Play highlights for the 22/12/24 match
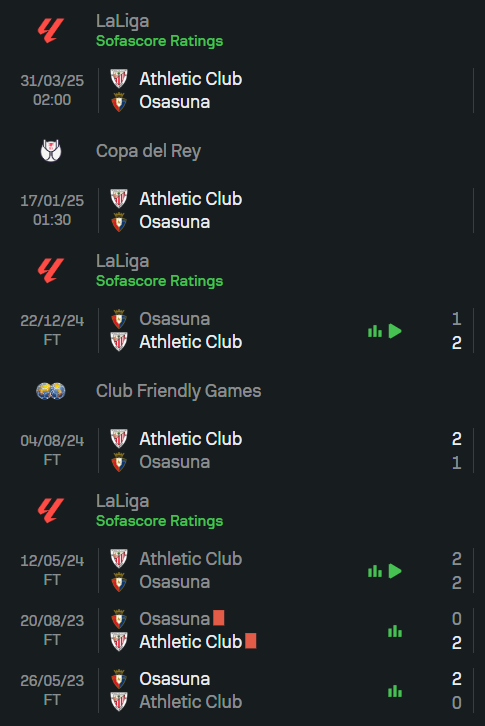This screenshot has height=726, width=485. (395, 331)
